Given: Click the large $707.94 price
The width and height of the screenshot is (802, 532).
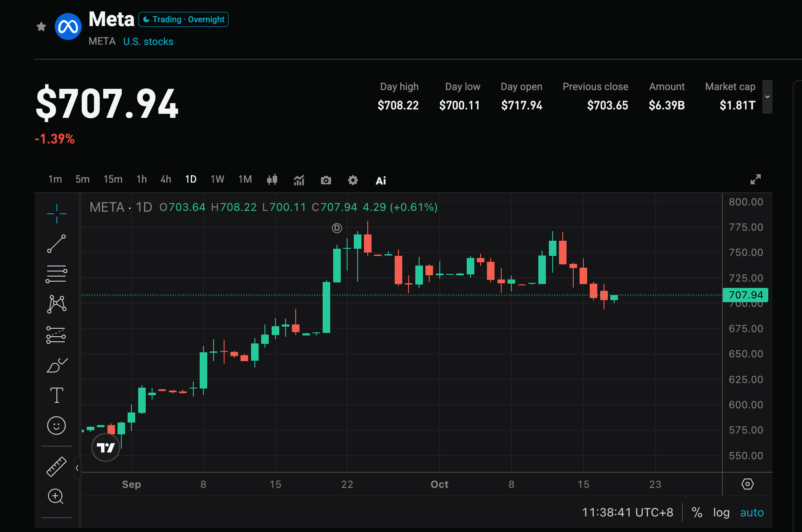Looking at the screenshot, I should (107, 104).
